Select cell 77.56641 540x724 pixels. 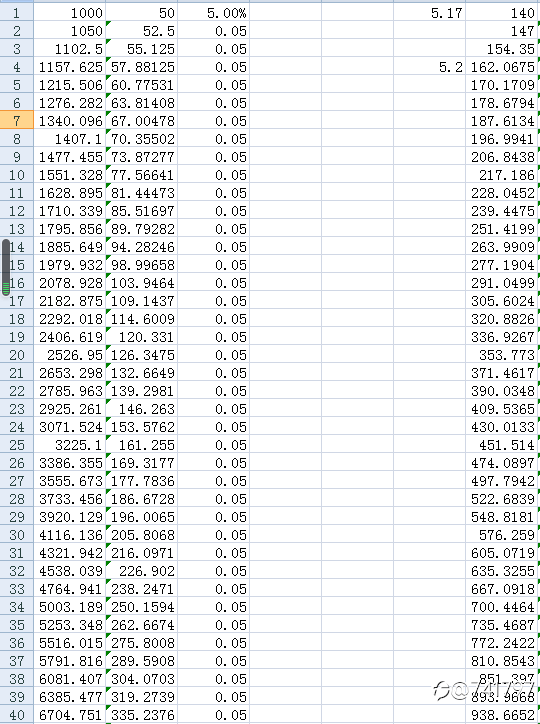(142, 175)
